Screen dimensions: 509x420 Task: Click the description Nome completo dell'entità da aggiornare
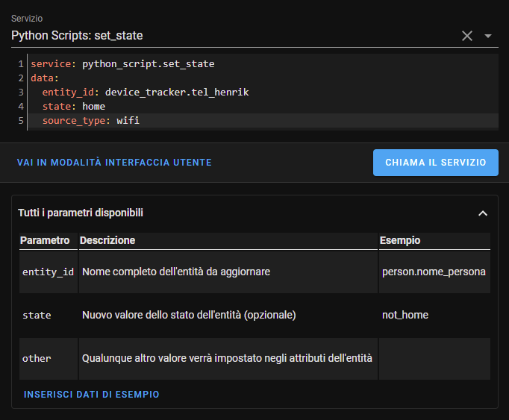tap(176, 272)
